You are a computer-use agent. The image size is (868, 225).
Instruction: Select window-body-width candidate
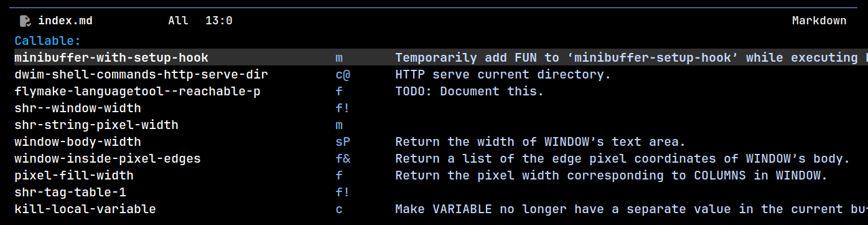(78, 142)
